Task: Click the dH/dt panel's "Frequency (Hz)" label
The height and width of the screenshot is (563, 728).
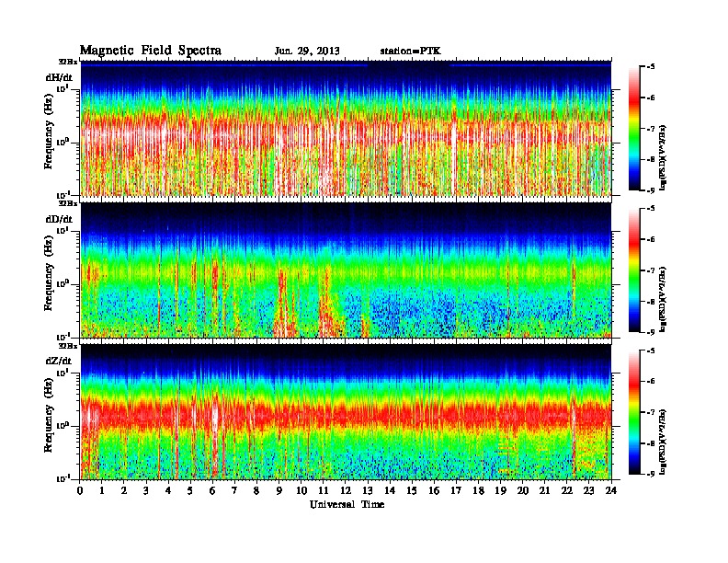Action: (49, 132)
